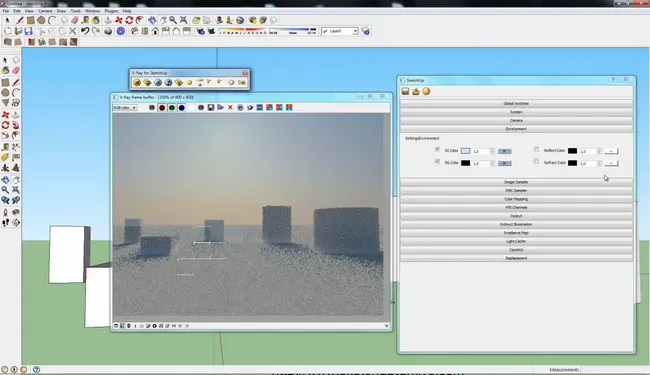Open the Help menu
650x375 pixels.
point(127,11)
